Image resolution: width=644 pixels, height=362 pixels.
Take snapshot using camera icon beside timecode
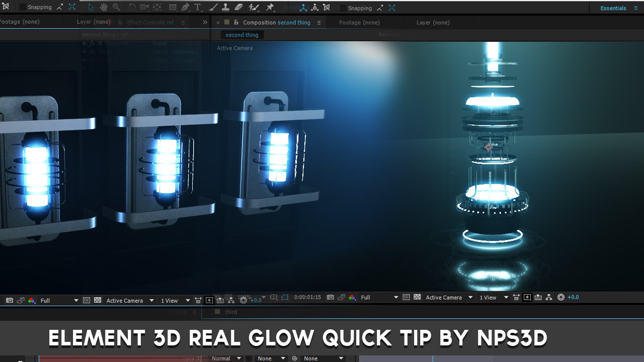click(x=330, y=297)
